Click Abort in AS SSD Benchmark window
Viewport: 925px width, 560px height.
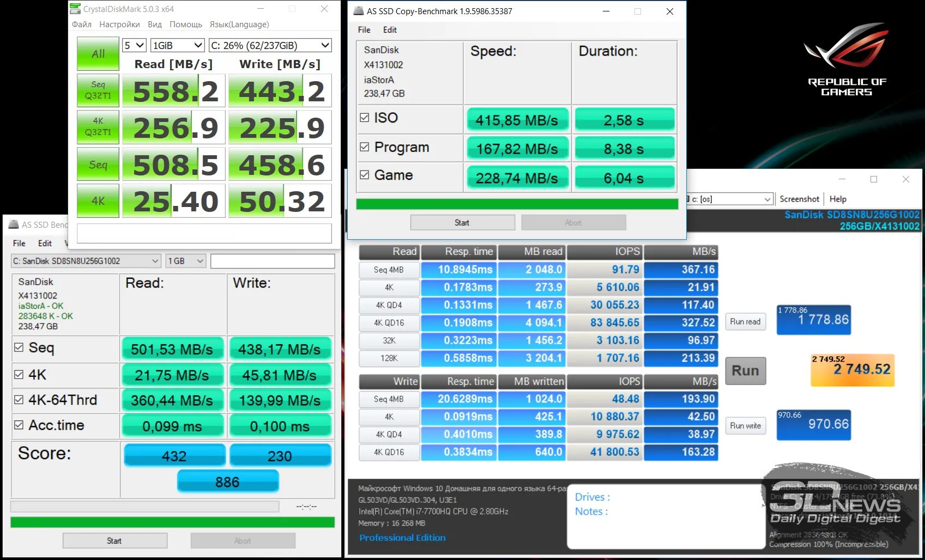click(243, 540)
